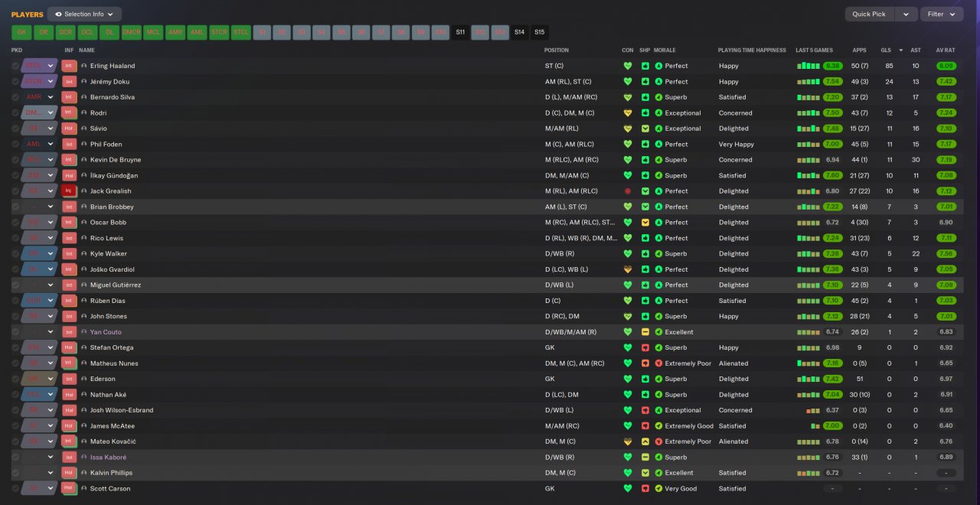Select the S15 substitute slot
Viewport: 980px width, 505px height.
pos(540,32)
